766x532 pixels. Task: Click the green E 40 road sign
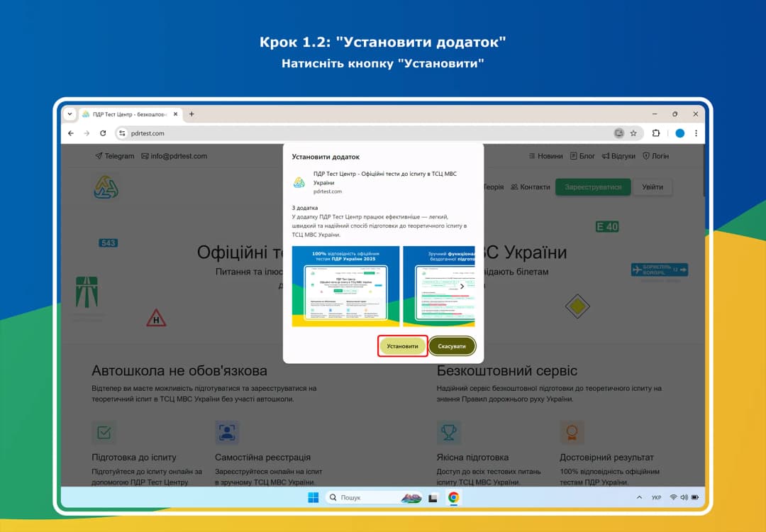[607, 227]
